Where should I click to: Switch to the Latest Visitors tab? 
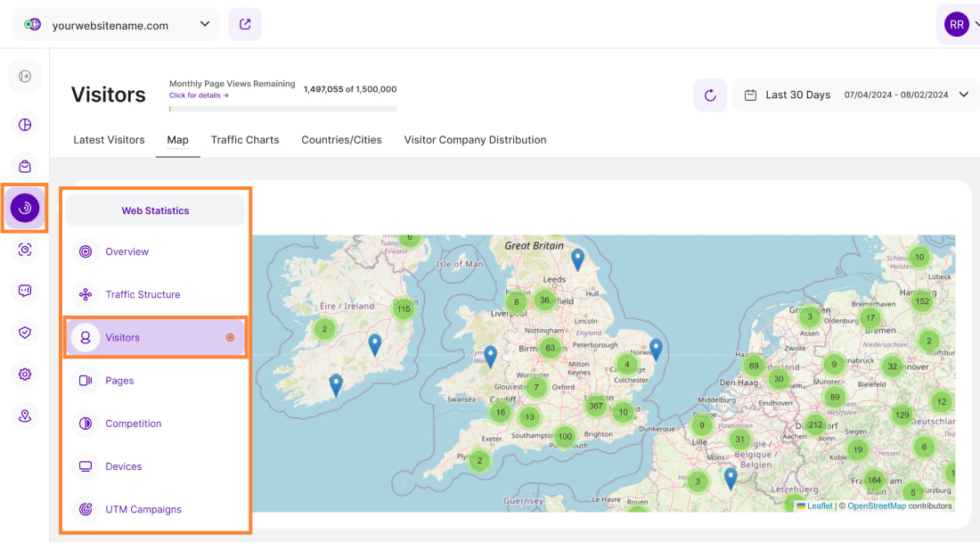point(109,140)
